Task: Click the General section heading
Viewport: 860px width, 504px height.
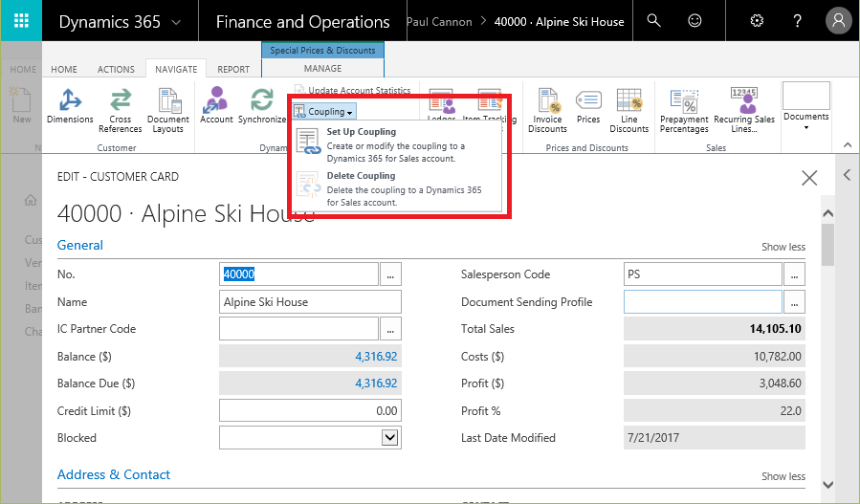Action: click(x=80, y=245)
